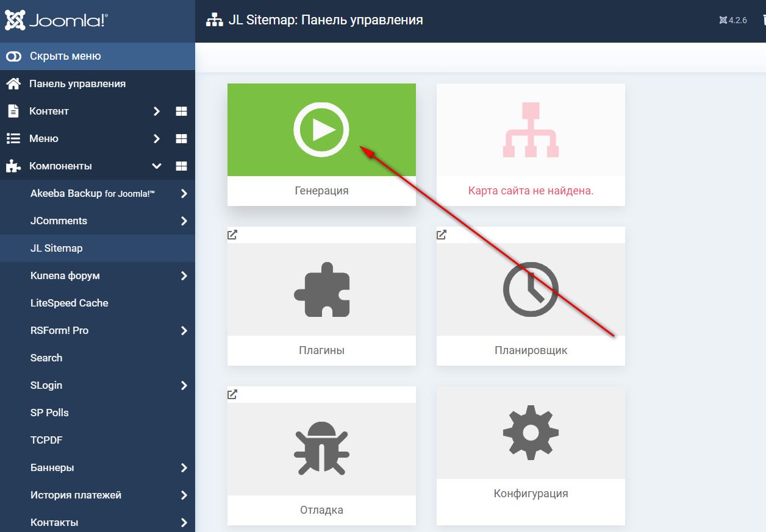Viewport: 766px width, 532px height.
Task: Toggle the Скрыть меню sidebar switch
Action: coord(13,57)
